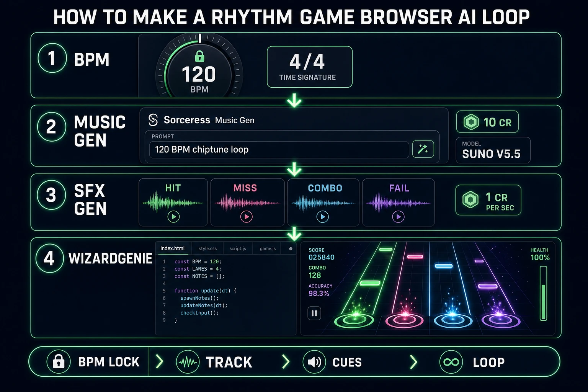Open the SUNO V5.5 model selector
Screen dimensions: 588x392
pyautogui.click(x=493, y=150)
